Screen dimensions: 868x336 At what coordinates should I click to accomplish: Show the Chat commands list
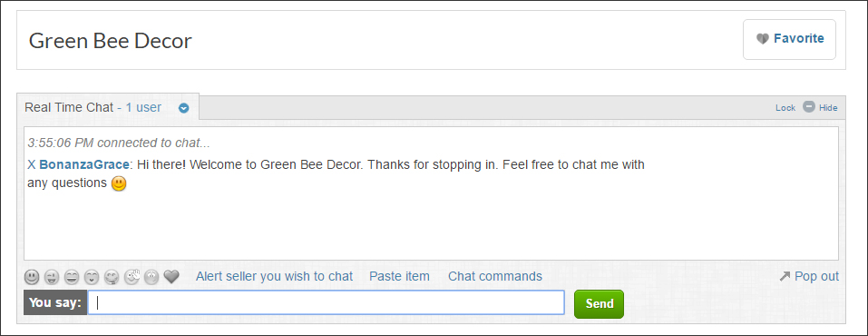pyautogui.click(x=495, y=276)
